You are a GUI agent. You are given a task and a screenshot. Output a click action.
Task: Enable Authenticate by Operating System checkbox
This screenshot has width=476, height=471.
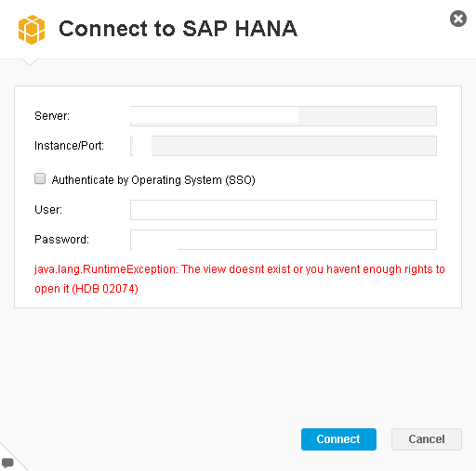coord(40,178)
